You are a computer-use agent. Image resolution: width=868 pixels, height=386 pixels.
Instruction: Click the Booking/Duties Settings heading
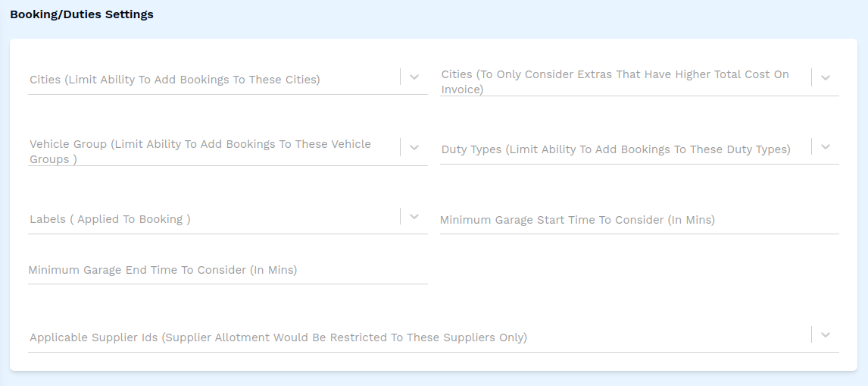pyautogui.click(x=82, y=14)
